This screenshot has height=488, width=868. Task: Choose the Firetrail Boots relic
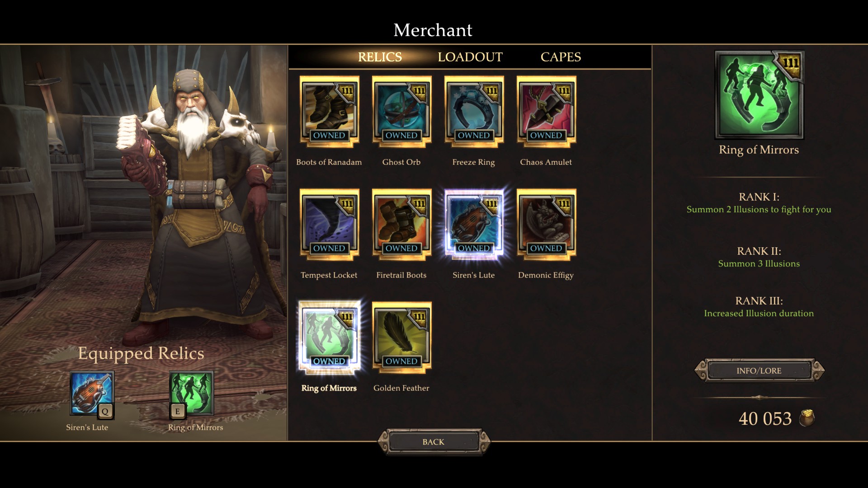click(x=401, y=225)
